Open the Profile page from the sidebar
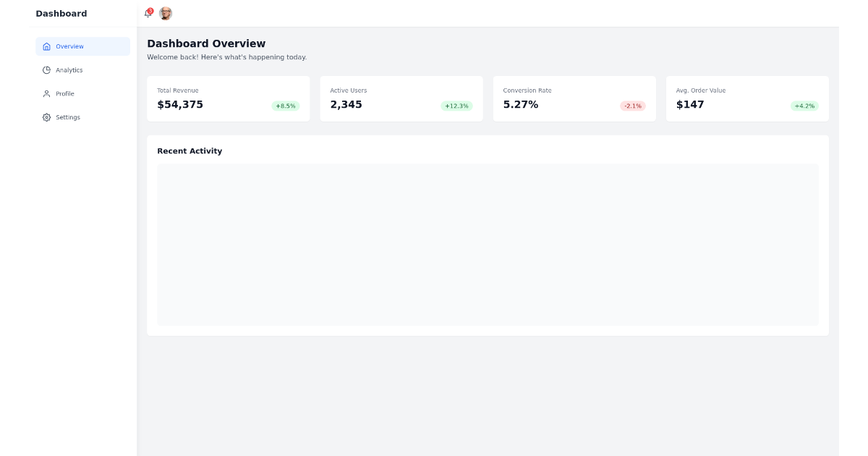Viewport: 868px width, 456px height. [x=65, y=93]
